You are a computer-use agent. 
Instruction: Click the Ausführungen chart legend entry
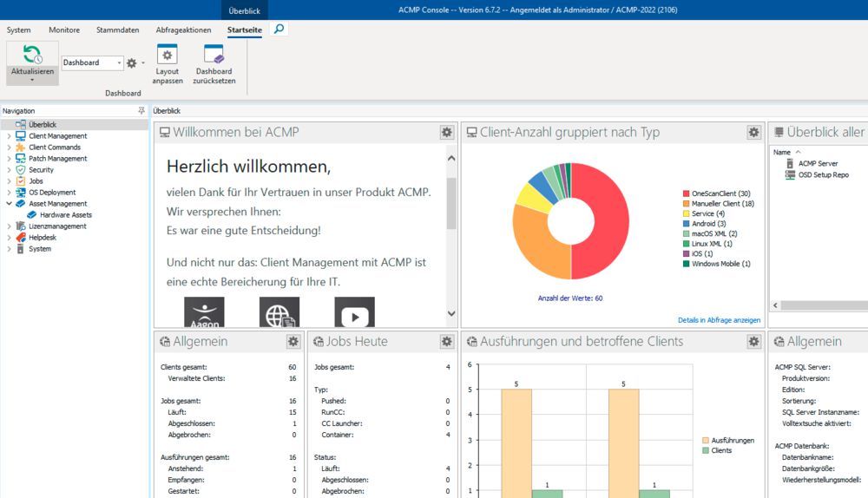728,441
